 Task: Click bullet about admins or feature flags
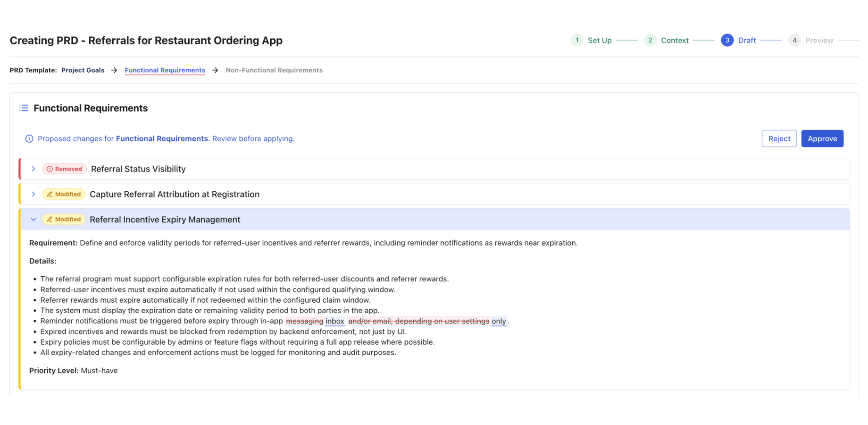tap(238, 342)
